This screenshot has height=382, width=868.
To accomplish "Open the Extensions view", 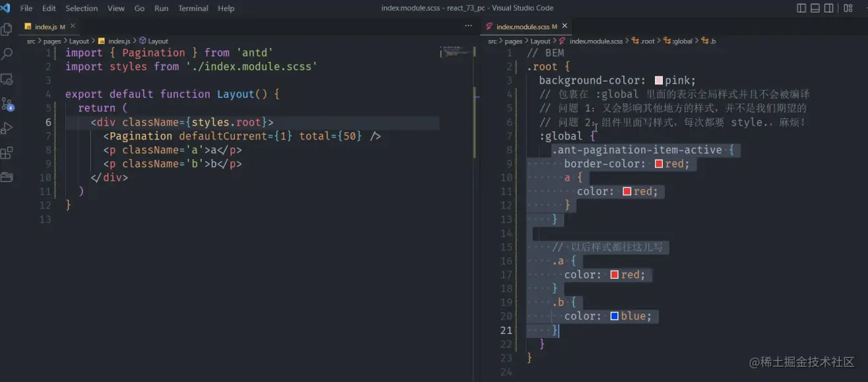I will coord(7,153).
